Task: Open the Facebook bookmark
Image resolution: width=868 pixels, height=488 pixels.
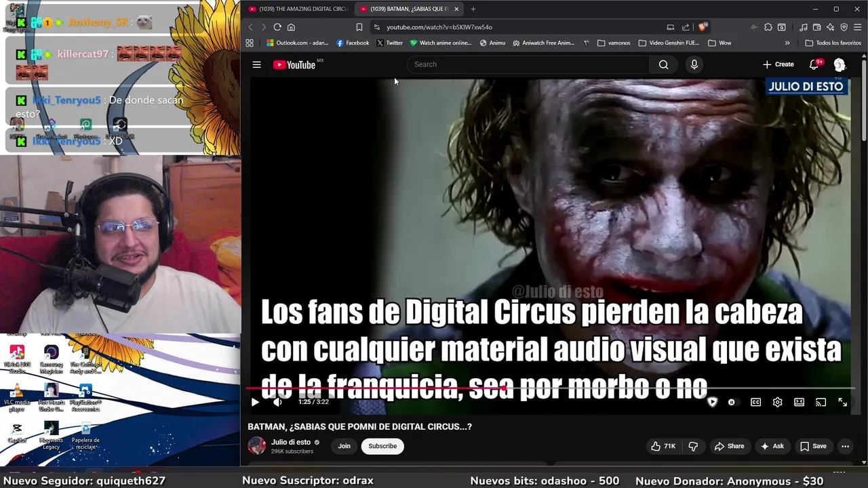Action: [x=353, y=43]
